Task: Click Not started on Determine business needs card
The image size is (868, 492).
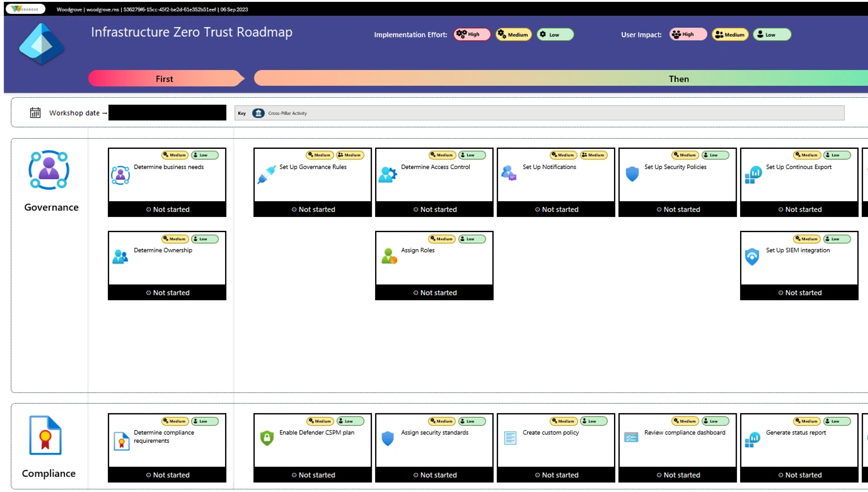Action: 166,209
